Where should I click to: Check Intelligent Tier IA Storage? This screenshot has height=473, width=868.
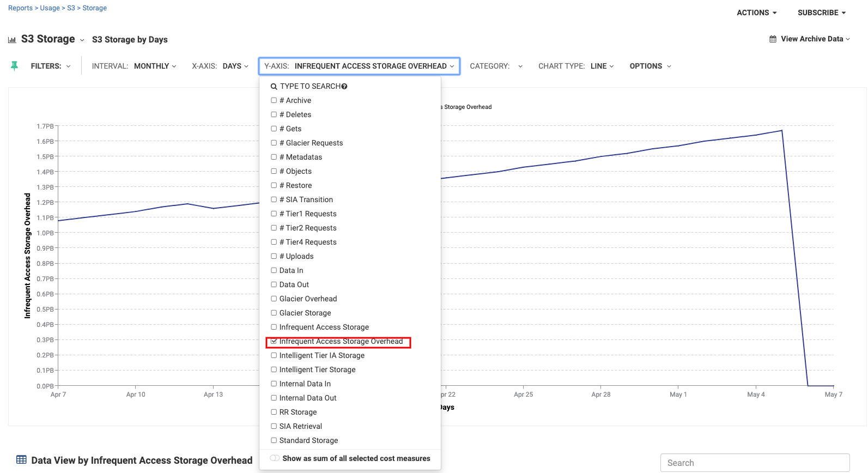[x=274, y=355]
